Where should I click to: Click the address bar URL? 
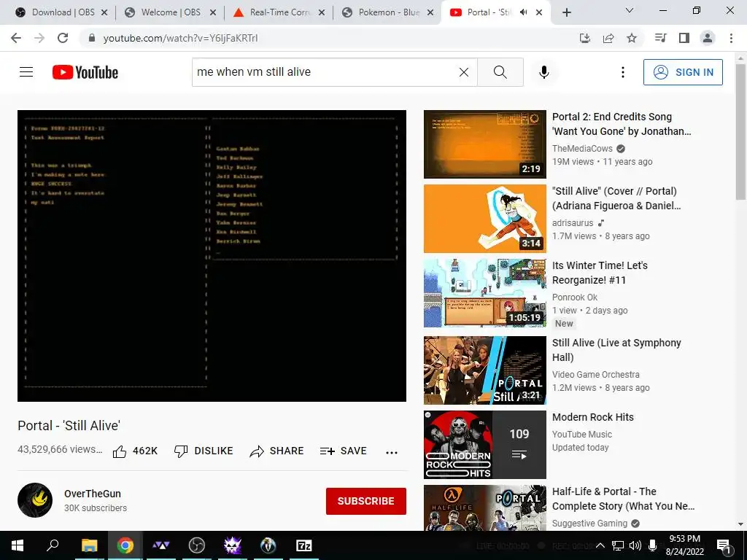[x=181, y=38]
